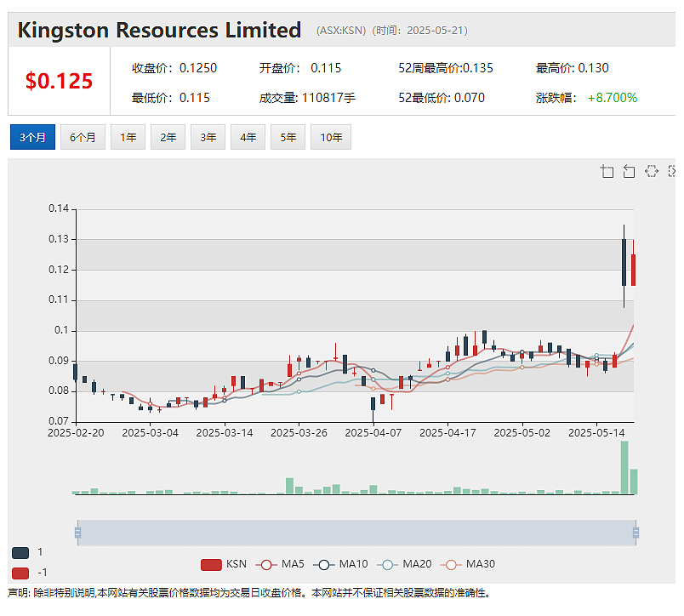Switch to the 1年 range tab
Viewport: 684px width, 616px height.
click(128, 138)
